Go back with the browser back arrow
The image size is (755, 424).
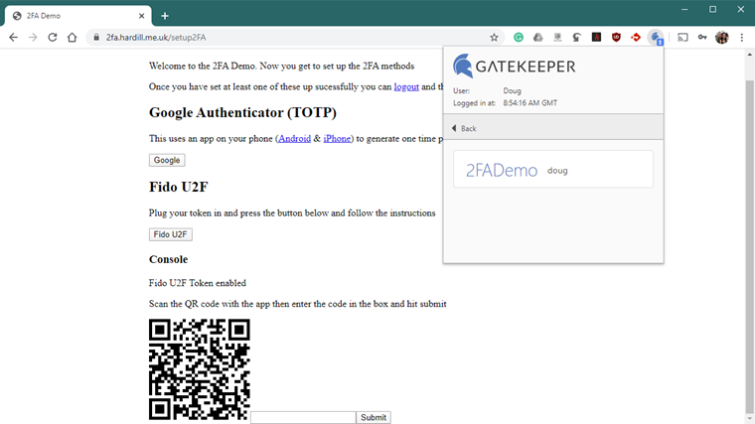click(x=13, y=38)
